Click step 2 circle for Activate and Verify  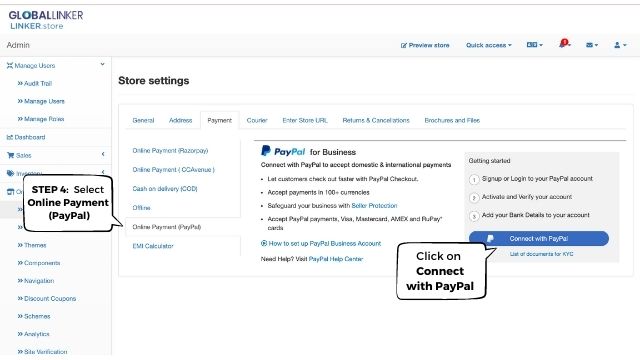pos(474,198)
